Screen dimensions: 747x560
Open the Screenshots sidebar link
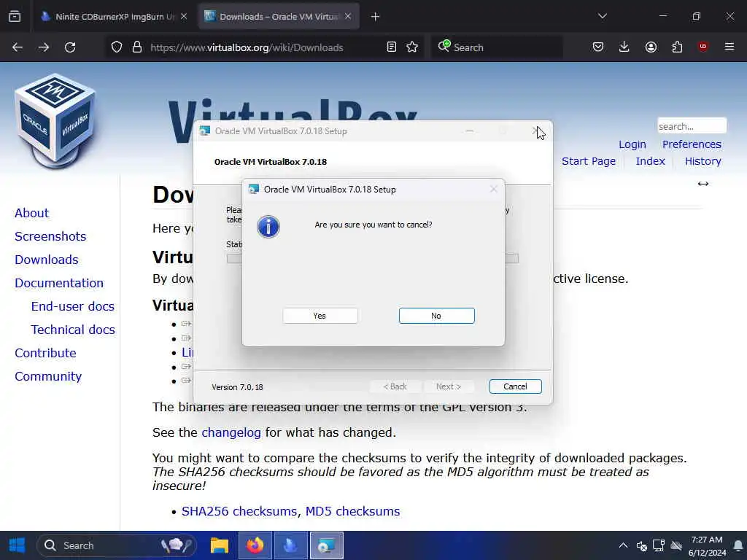click(50, 236)
